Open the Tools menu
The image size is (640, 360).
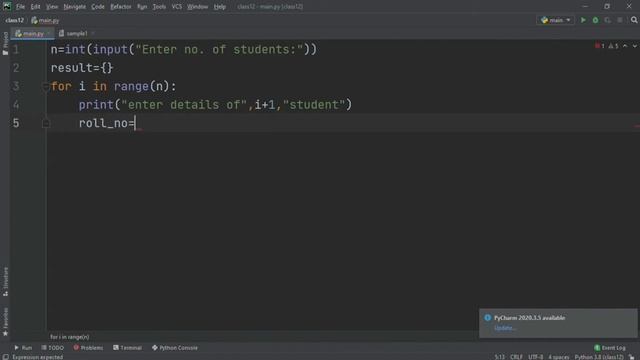point(159,7)
